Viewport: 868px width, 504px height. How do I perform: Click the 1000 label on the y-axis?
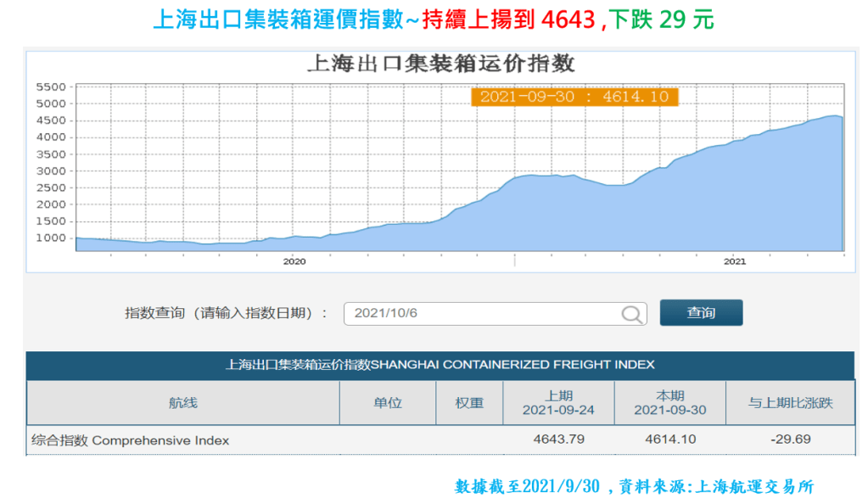pos(52,238)
